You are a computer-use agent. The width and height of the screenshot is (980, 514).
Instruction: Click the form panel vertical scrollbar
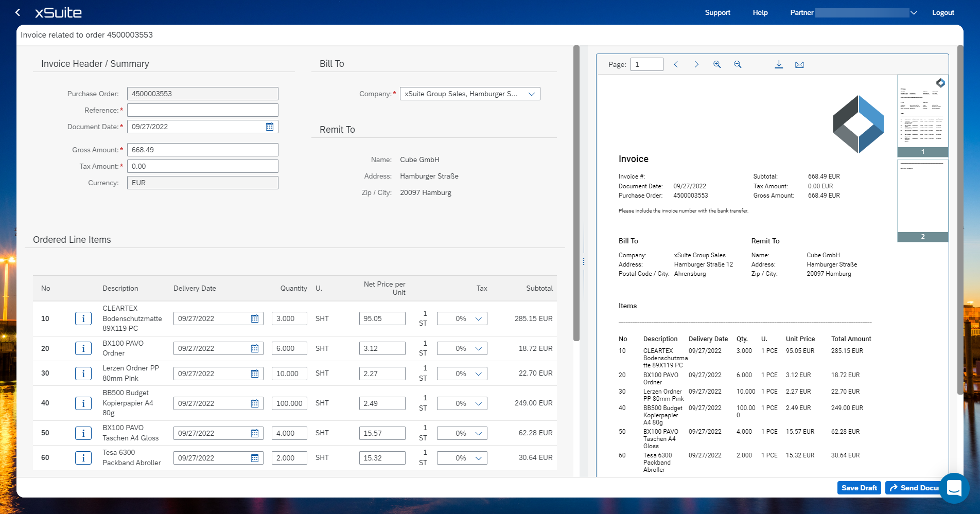pyautogui.click(x=576, y=193)
